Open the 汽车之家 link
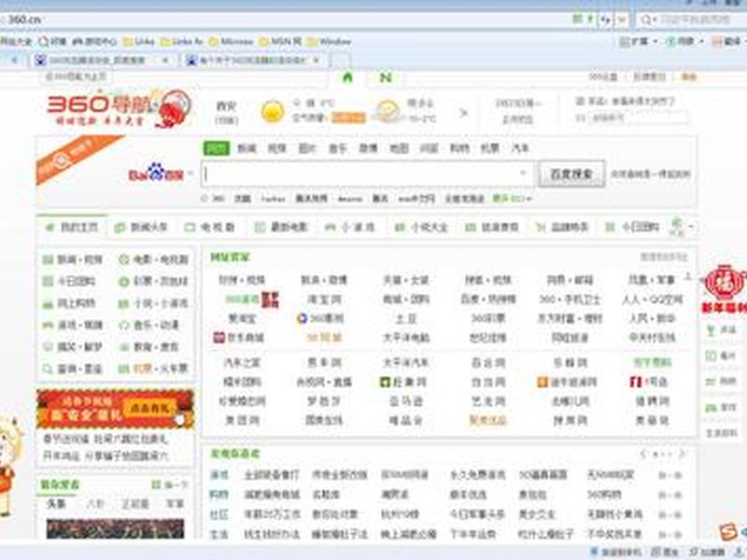Screen dimensions: 747x560 point(242,363)
